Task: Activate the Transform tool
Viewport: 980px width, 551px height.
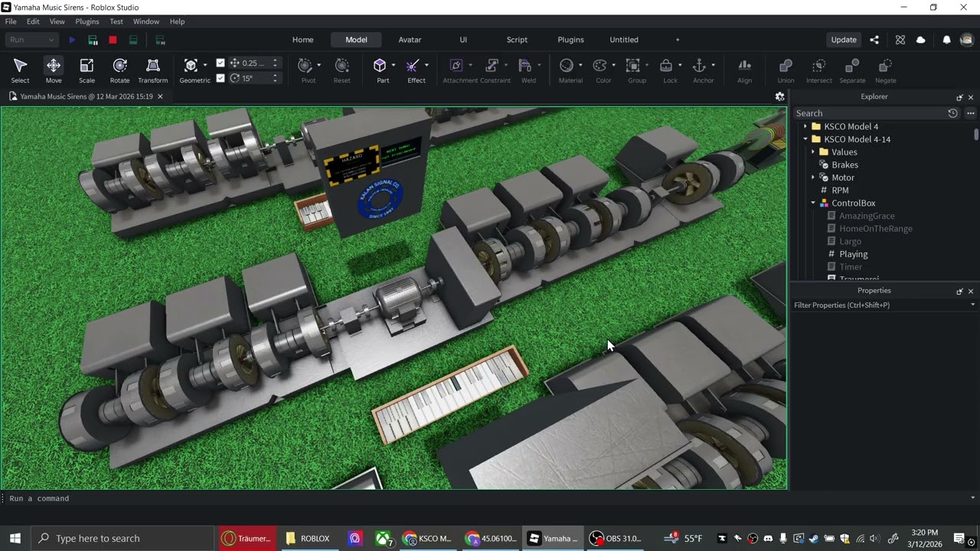Action: (x=153, y=70)
